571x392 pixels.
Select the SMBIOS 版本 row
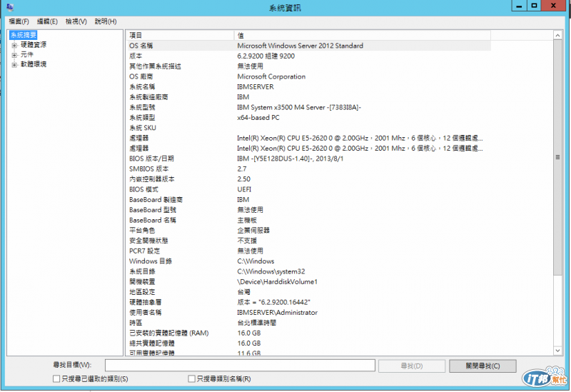pyautogui.click(x=308, y=169)
